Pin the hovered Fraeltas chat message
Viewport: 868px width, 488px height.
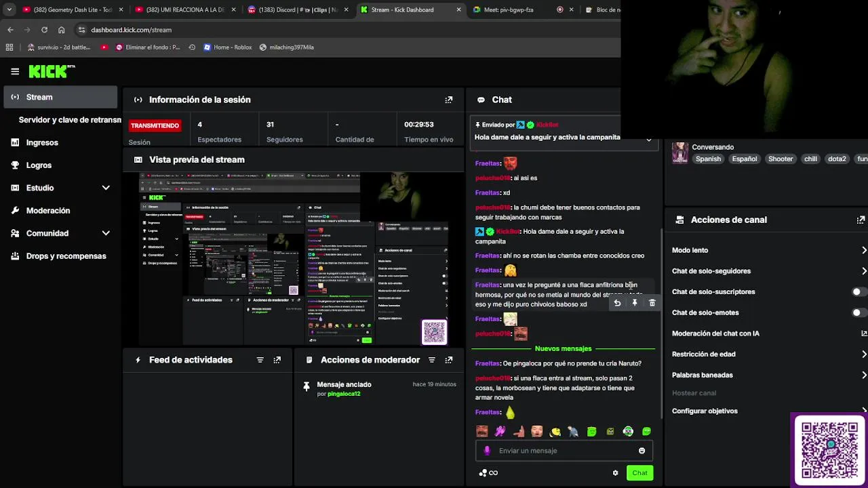click(635, 303)
